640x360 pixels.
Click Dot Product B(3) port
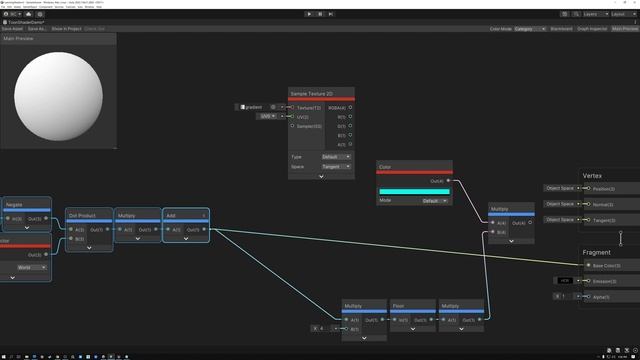pos(71,238)
